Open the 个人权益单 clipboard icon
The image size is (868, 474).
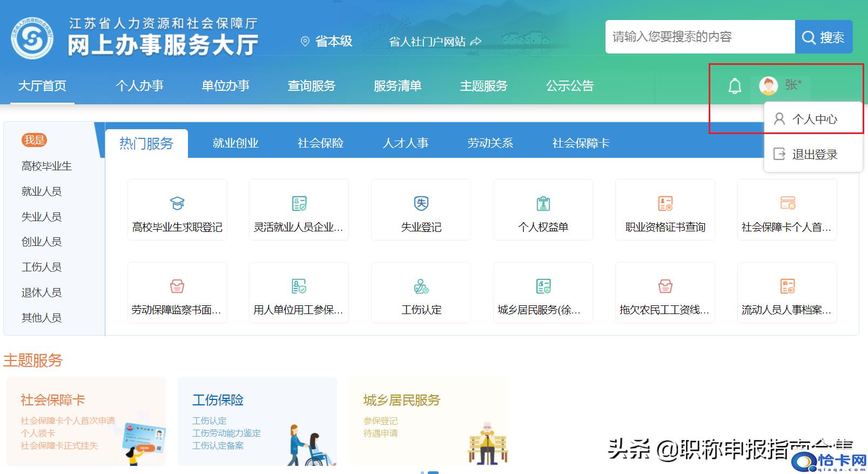543,203
